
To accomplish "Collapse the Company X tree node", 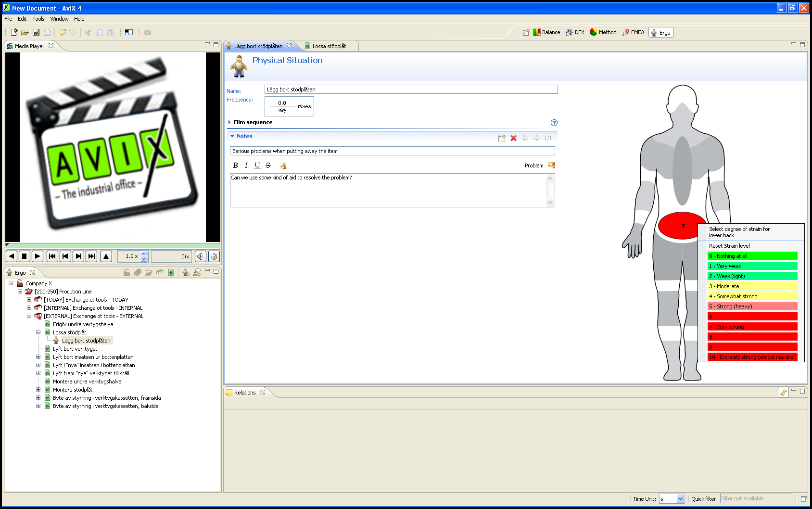I will click(11, 283).
